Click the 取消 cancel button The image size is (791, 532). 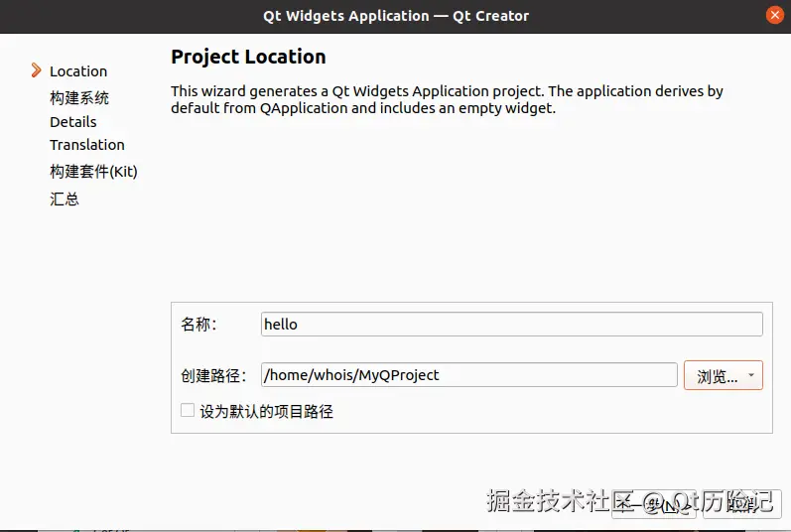click(x=741, y=504)
